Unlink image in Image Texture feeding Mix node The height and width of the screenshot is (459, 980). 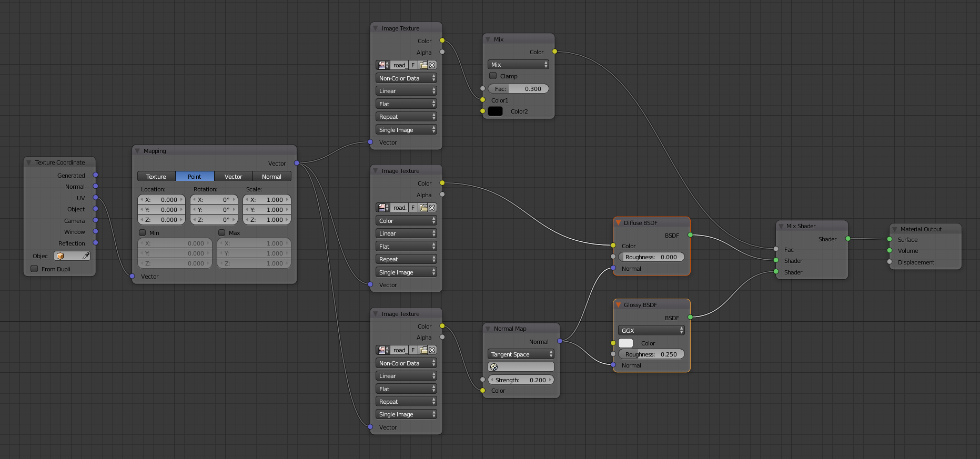(432, 65)
